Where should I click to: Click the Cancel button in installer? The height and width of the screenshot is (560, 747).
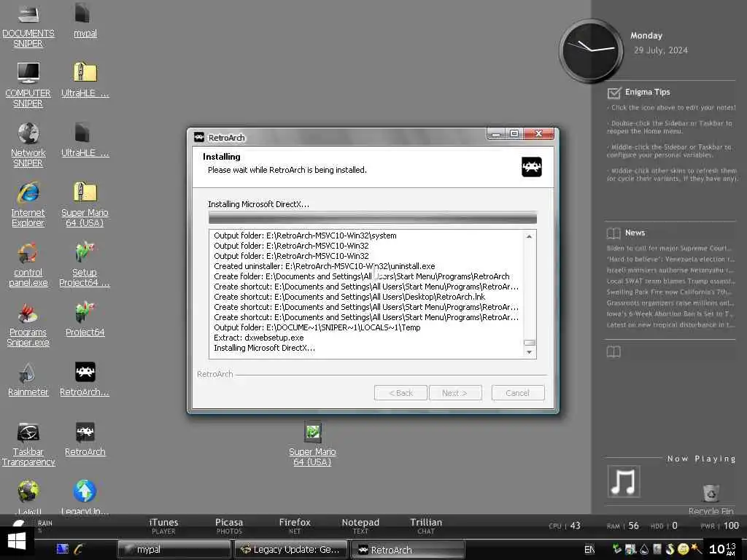pyautogui.click(x=518, y=393)
